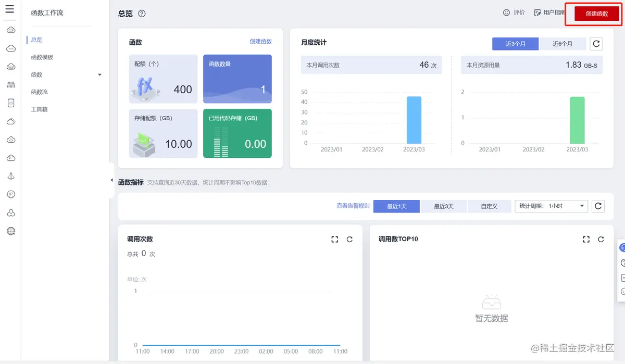Select the 最近1天 time range

point(396,206)
